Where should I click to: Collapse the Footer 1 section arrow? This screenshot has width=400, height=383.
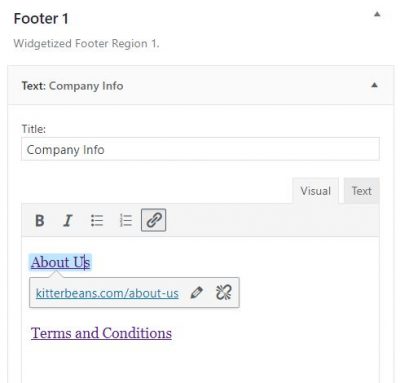(377, 14)
